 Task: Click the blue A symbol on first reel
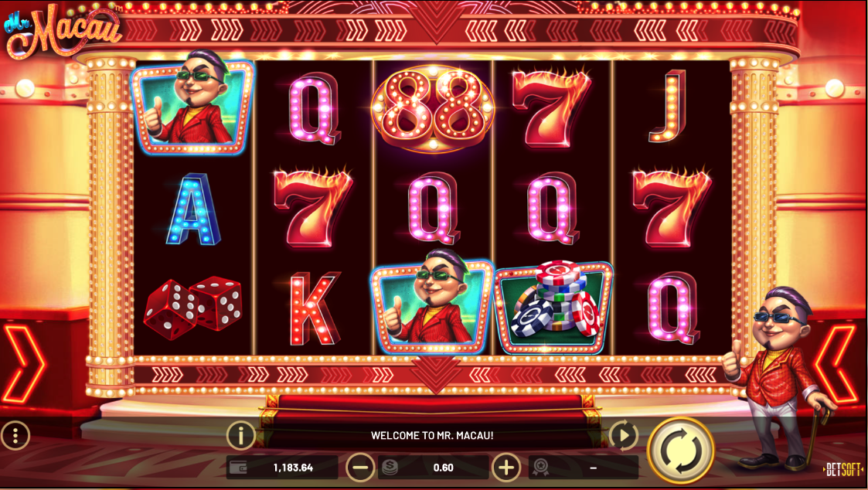pyautogui.click(x=193, y=209)
